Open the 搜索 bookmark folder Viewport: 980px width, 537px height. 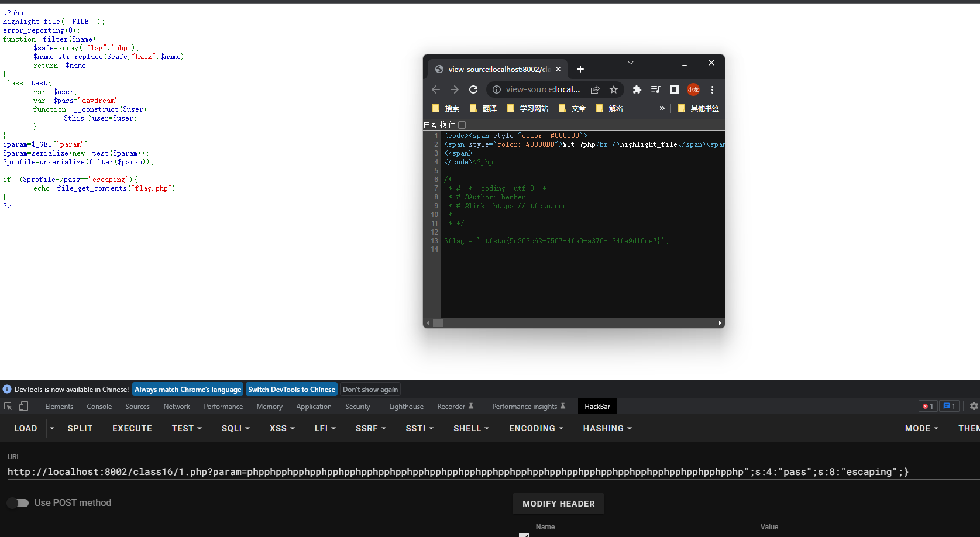point(446,108)
